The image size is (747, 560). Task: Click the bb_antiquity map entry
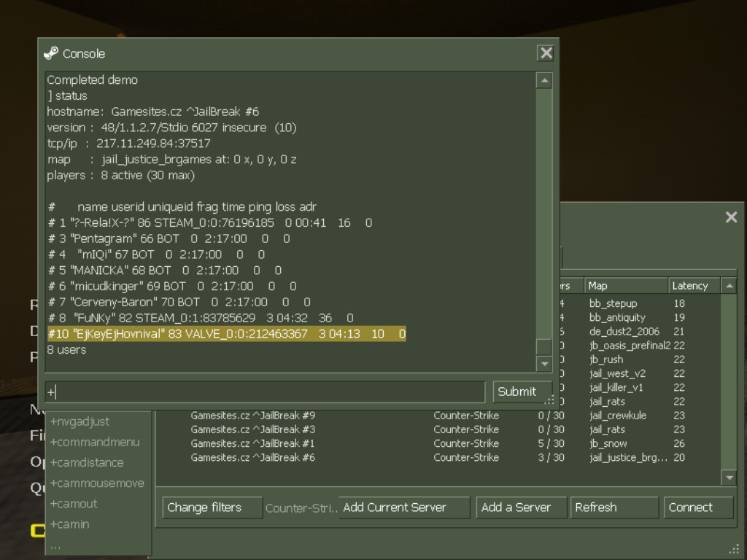(x=617, y=318)
